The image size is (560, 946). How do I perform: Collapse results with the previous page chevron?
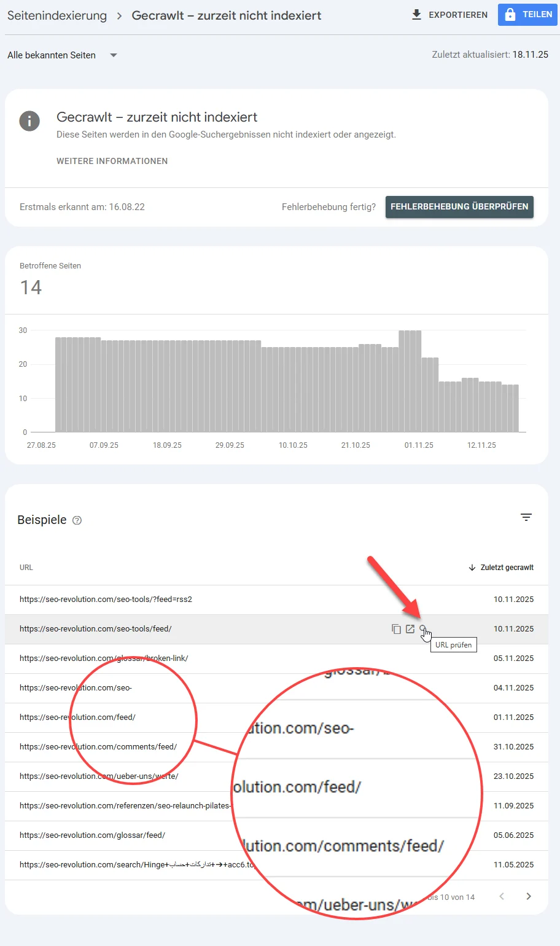(x=502, y=896)
